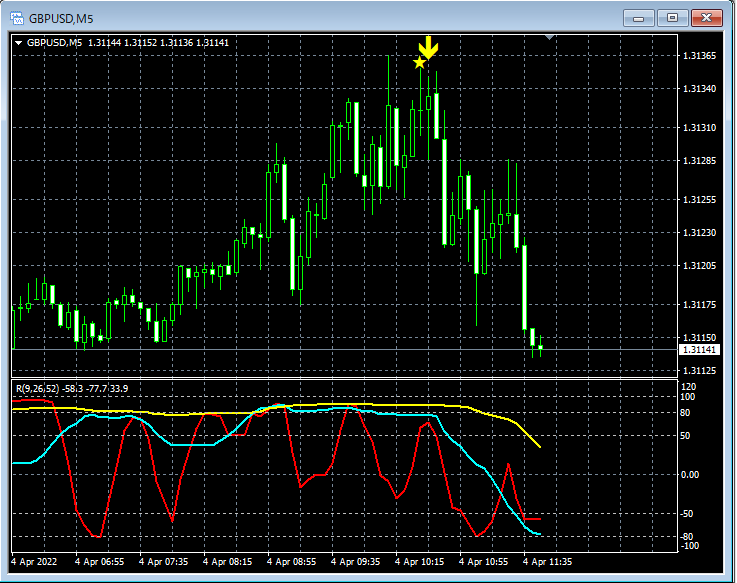The height and width of the screenshot is (583, 737).
Task: Click the 4 Apr 08:55 time label
Action: [291, 562]
